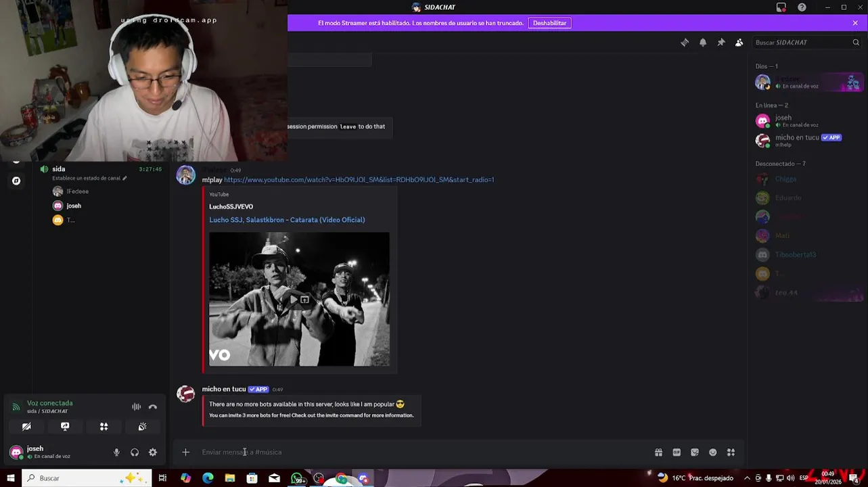This screenshot has height=487, width=868.
Task: Open User Settings gear icon
Action: [153, 453]
